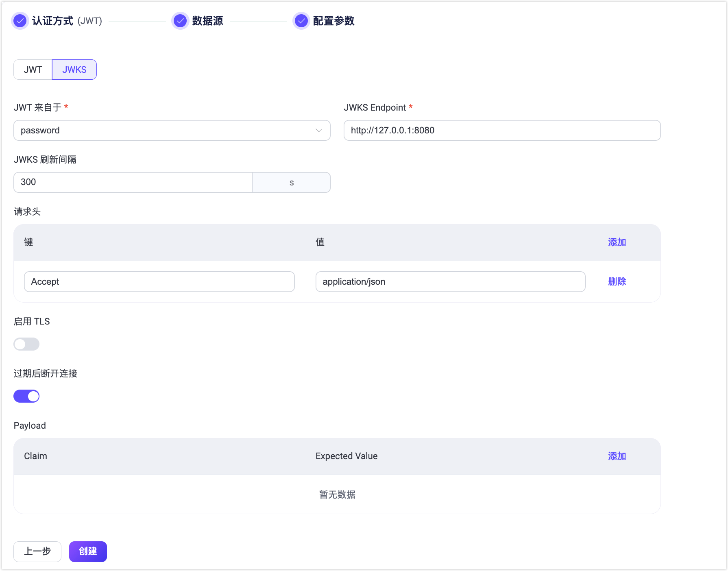Click 上一步 to go back
Screen dimensions: 728x571
[x=37, y=551]
